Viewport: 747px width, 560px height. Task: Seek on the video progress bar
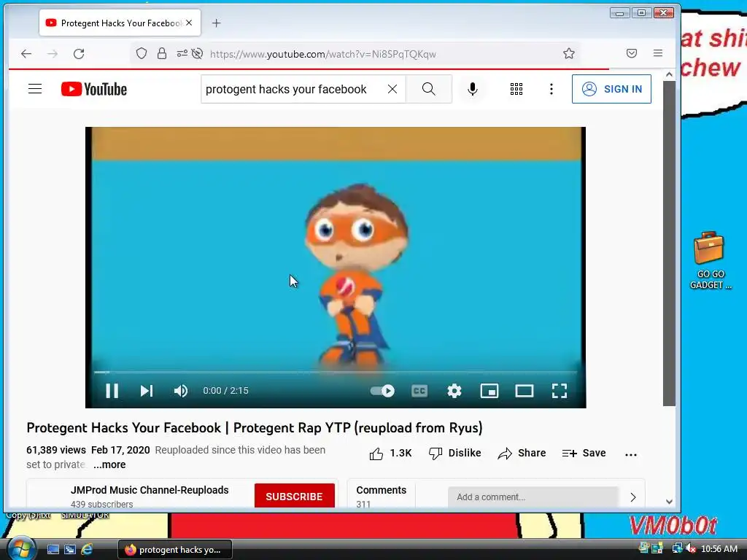point(336,372)
